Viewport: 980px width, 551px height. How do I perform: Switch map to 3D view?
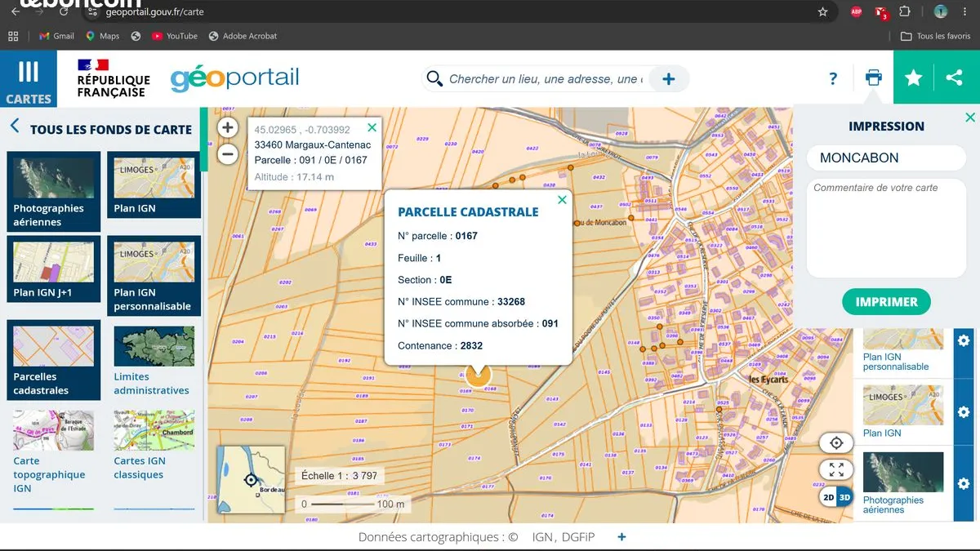844,497
